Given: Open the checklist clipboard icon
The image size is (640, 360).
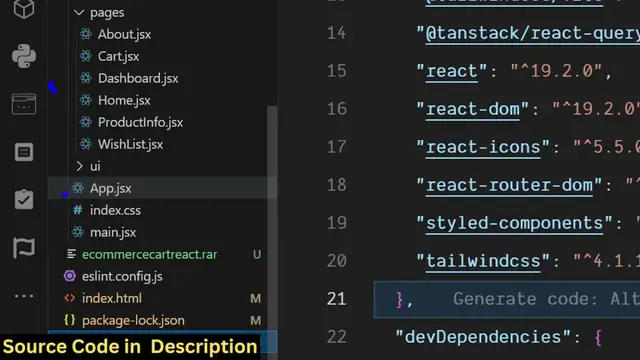Looking at the screenshot, I should [24, 200].
